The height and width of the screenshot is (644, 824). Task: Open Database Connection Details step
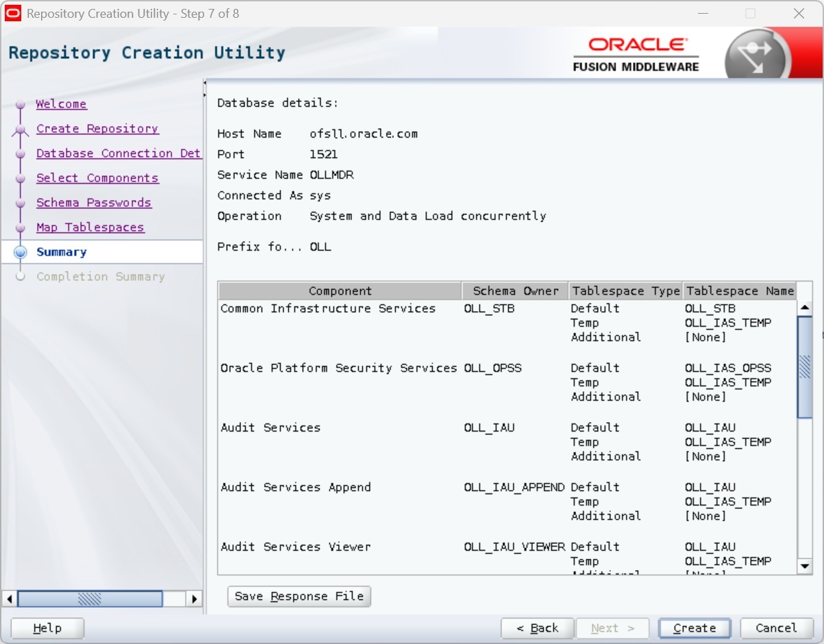tap(118, 153)
